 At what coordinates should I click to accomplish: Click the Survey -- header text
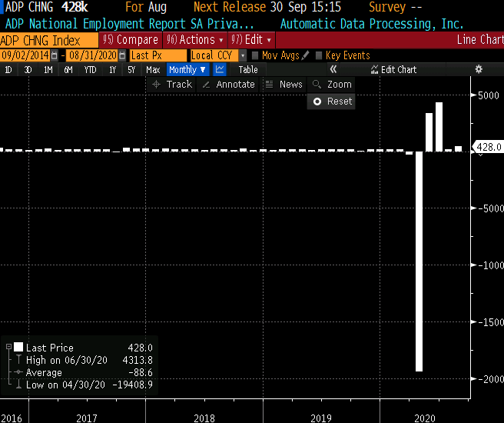click(395, 7)
